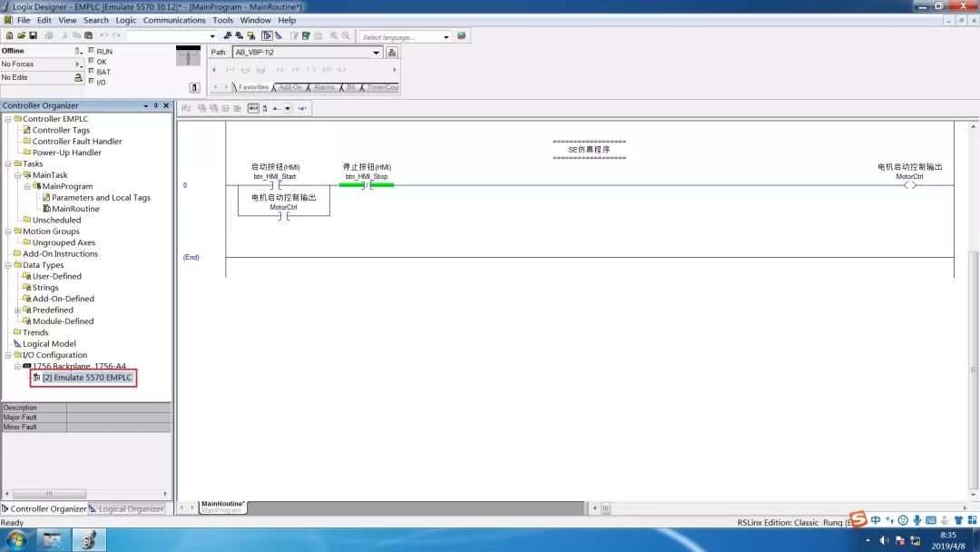The height and width of the screenshot is (552, 980).
Task: Collapse the I/O Configuration node
Action: point(8,355)
